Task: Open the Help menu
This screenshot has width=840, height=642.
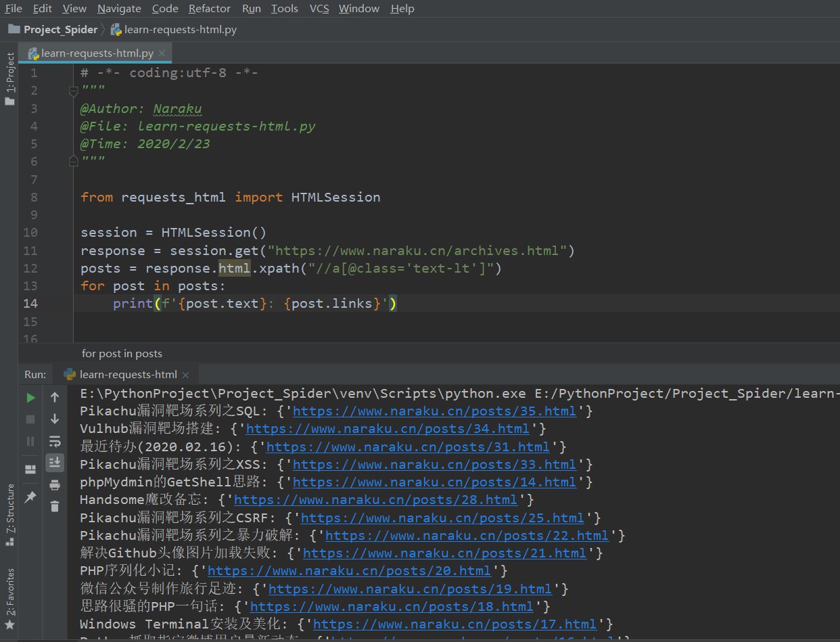Action: tap(402, 9)
